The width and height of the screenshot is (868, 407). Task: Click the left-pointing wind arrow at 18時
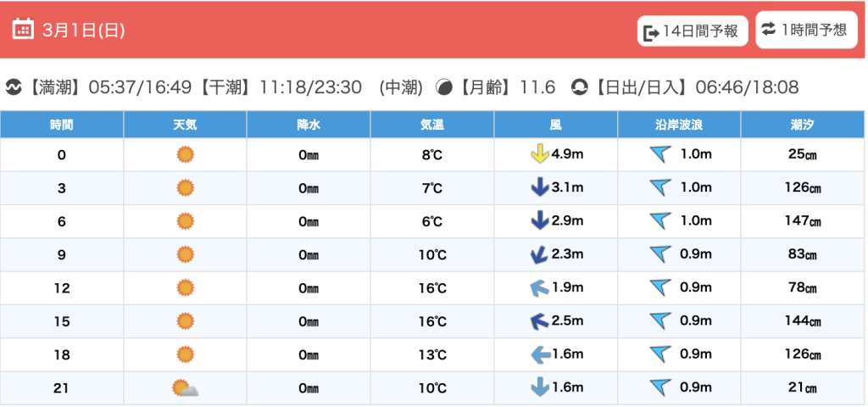click(x=539, y=354)
